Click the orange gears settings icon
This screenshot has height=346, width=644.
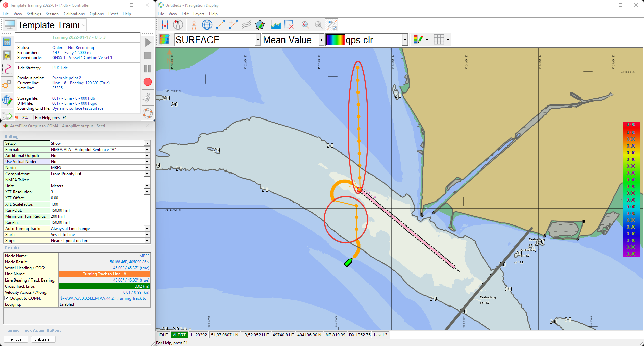click(x=7, y=84)
